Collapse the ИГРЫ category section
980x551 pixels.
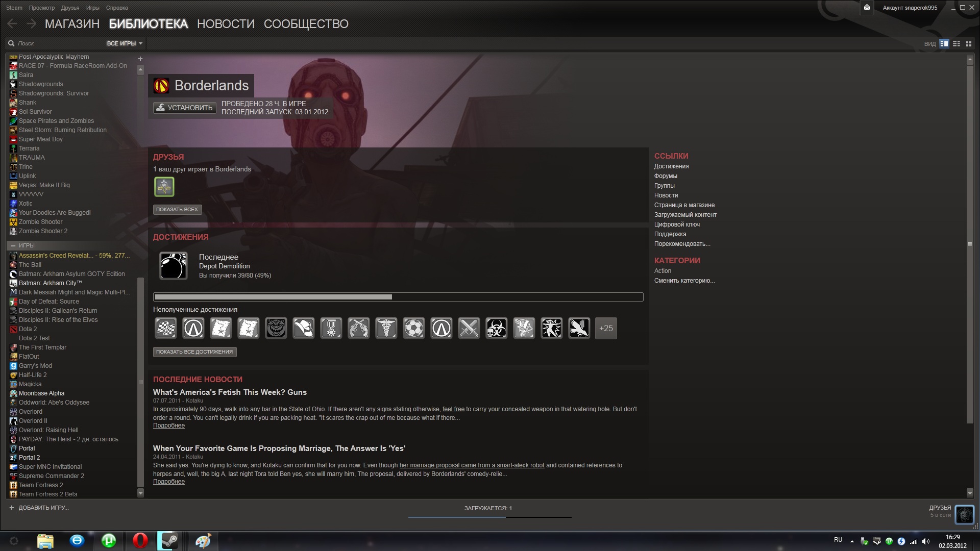coord(13,246)
